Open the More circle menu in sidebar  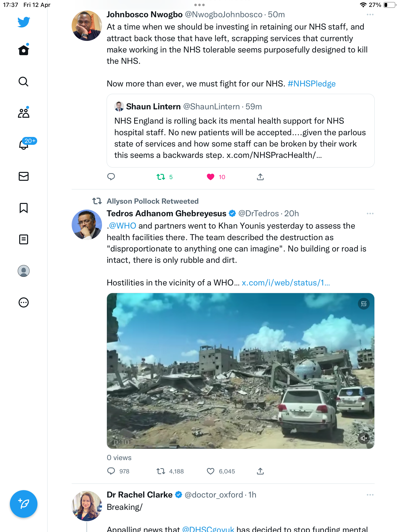coord(24,302)
